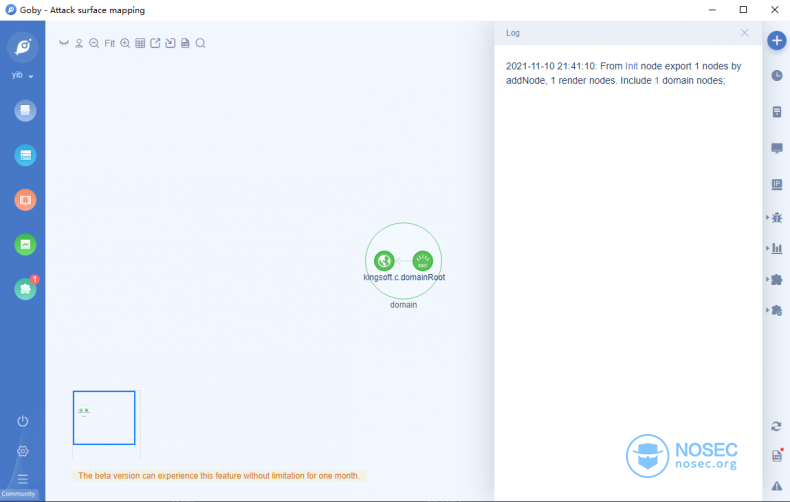
Task: Select the domainRoot green node
Action: [423, 261]
